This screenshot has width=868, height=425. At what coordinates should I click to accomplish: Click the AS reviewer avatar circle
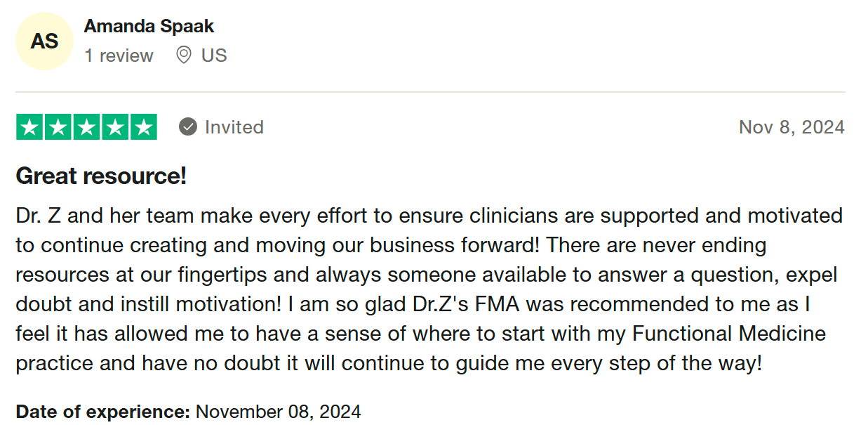coord(44,41)
